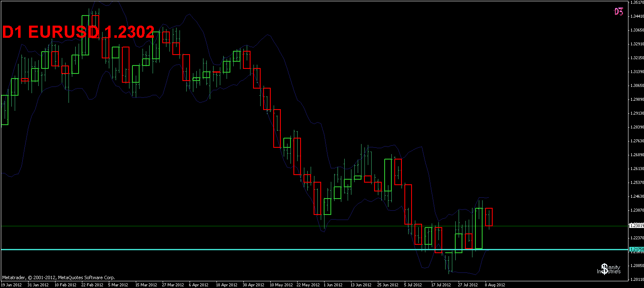Click the 1.20850 price scale value
644x288 pixels.
pos(637,266)
